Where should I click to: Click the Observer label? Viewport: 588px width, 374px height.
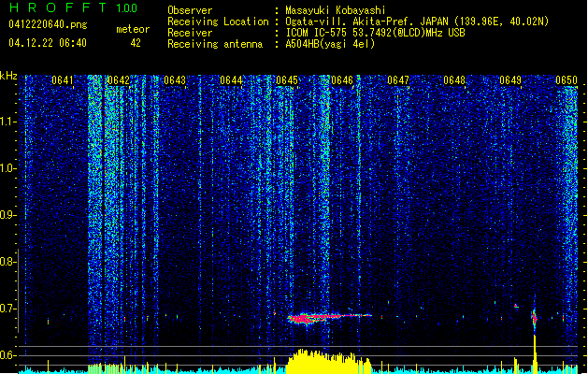click(190, 10)
